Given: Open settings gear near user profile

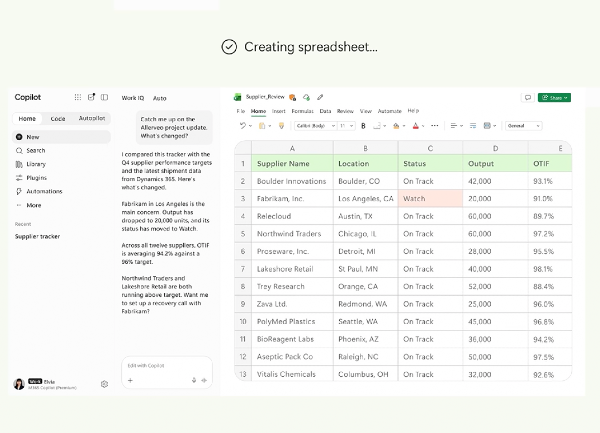Looking at the screenshot, I should [104, 384].
